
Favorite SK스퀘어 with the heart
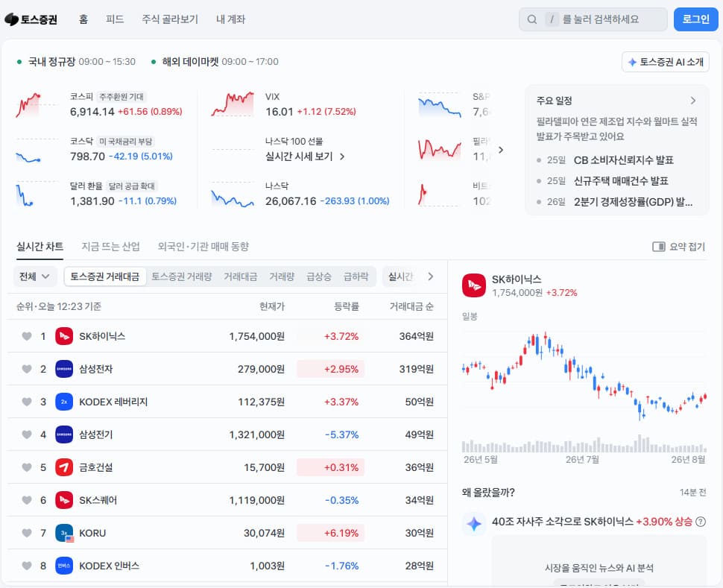pos(27,500)
